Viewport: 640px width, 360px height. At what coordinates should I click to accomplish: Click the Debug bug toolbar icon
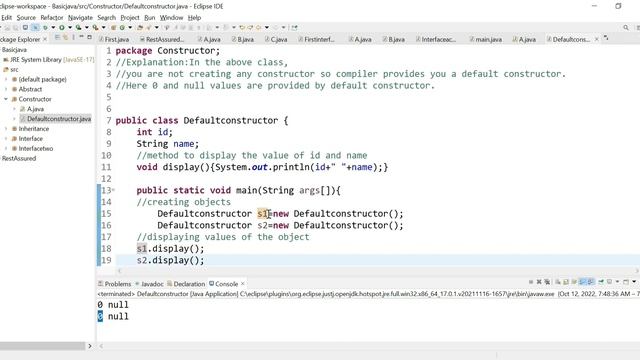point(45,27)
